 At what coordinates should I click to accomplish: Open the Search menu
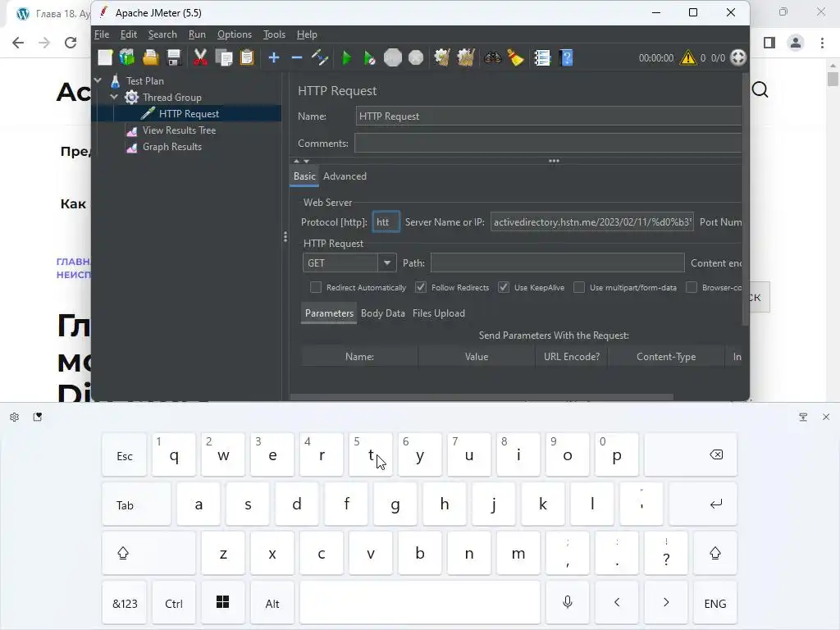162,34
